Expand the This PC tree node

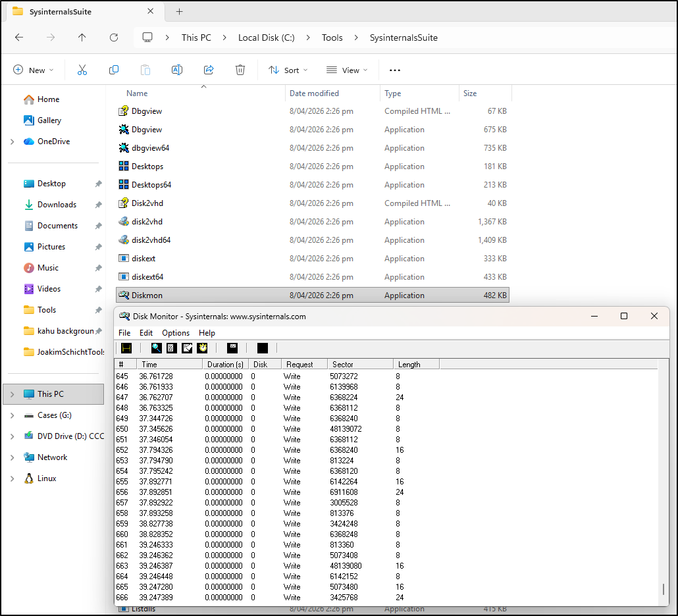pyautogui.click(x=12, y=394)
